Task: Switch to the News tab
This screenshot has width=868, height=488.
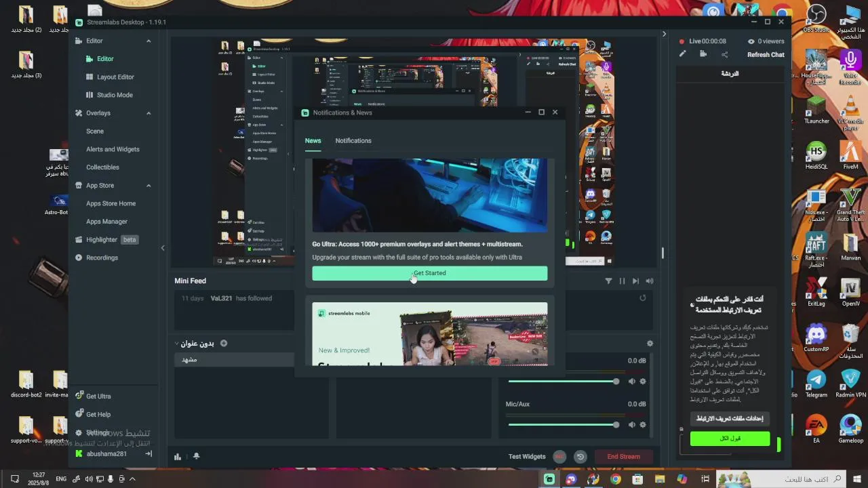Action: [x=313, y=141]
